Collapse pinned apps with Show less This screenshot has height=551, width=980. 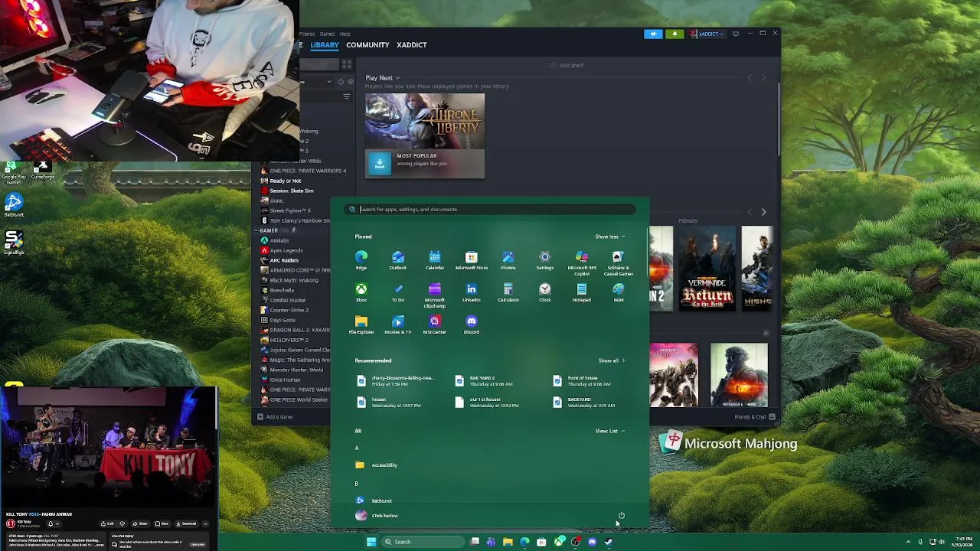(610, 236)
